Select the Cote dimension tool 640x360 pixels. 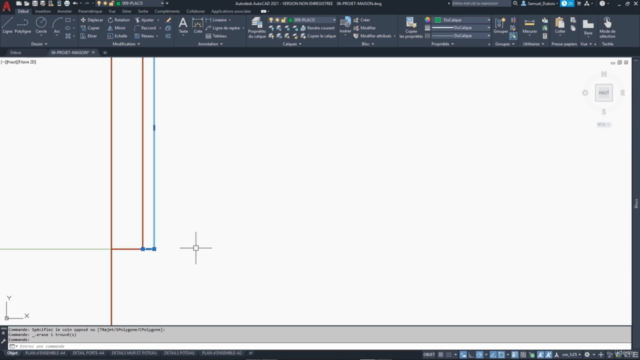[198, 25]
